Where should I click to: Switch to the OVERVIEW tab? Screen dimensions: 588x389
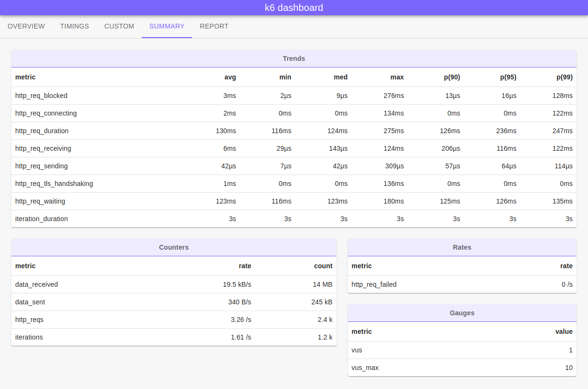tap(26, 26)
